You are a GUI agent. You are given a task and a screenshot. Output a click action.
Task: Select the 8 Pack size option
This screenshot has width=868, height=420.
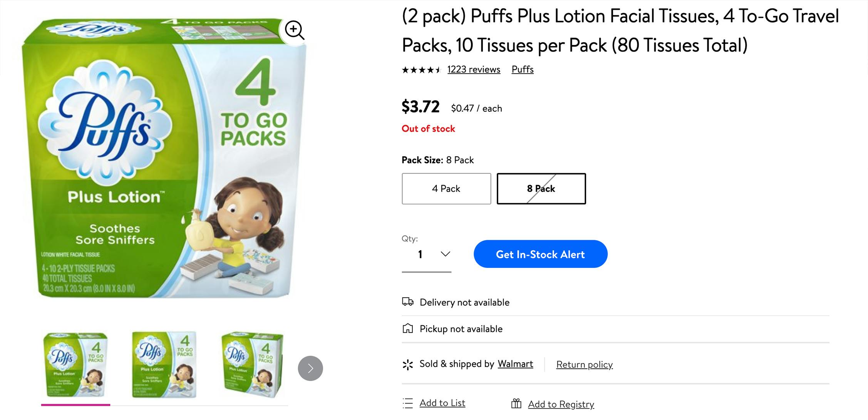541,189
